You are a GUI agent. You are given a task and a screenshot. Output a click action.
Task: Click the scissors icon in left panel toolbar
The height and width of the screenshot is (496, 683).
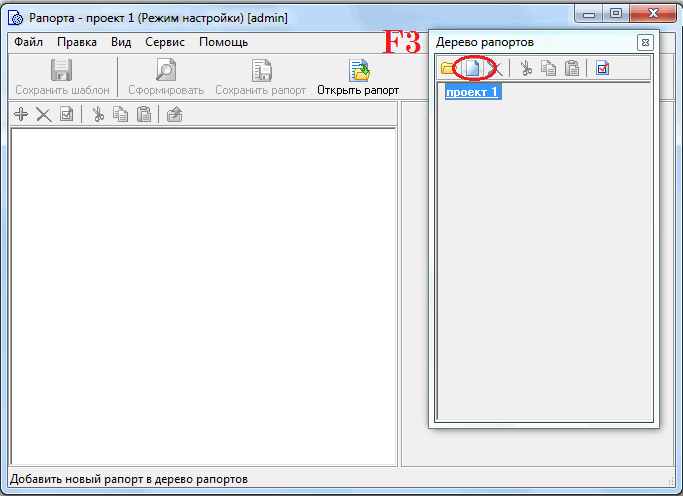pos(98,115)
